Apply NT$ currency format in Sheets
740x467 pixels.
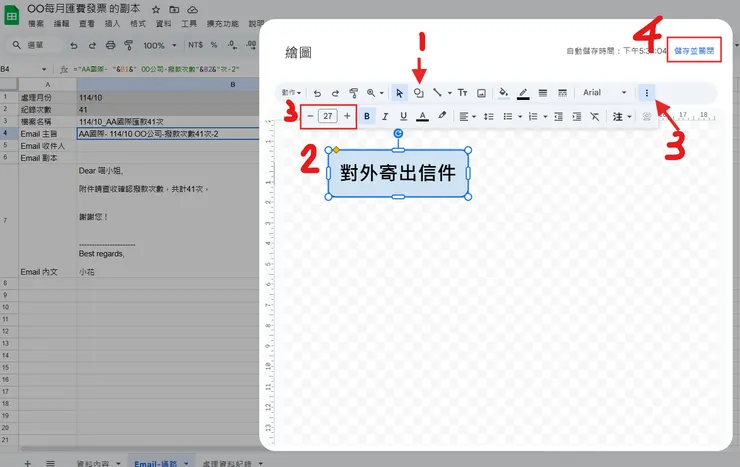[x=195, y=45]
